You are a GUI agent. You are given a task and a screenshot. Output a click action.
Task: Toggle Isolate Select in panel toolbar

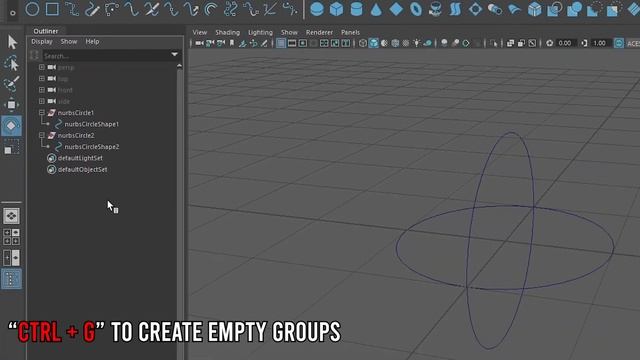pos(493,43)
